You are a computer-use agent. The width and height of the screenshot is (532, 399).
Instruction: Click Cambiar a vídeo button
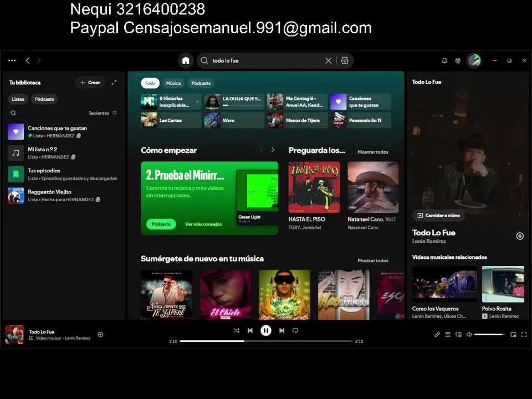tap(439, 216)
